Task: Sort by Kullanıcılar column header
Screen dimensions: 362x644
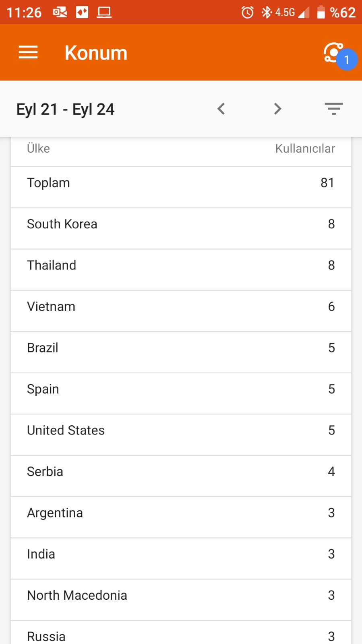Action: [305, 149]
